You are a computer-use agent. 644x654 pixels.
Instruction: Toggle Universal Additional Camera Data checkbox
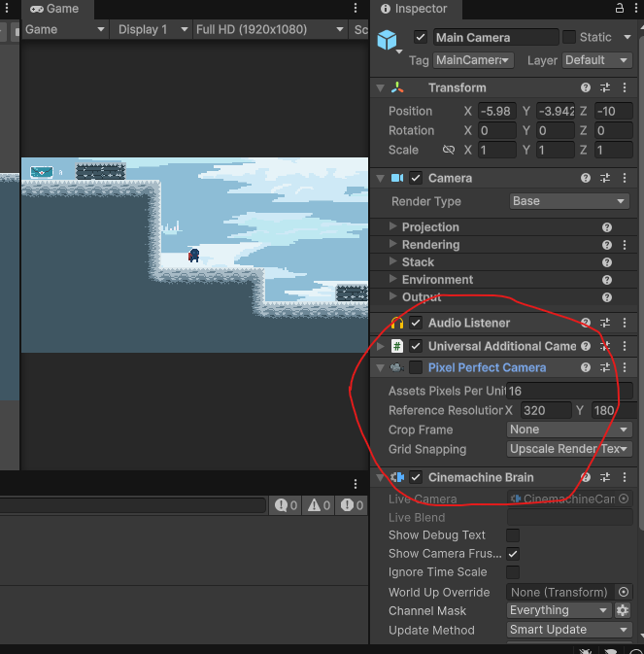coord(416,346)
